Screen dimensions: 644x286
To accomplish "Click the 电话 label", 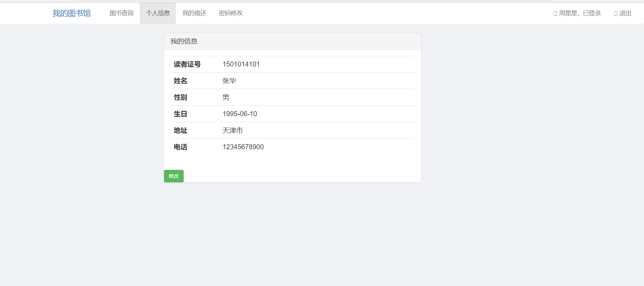I will (x=181, y=147).
